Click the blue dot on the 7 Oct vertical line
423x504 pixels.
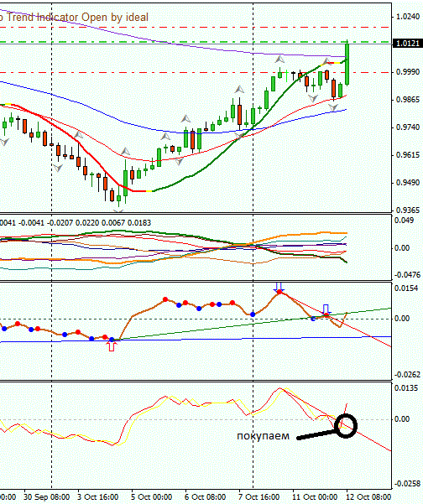253,314
